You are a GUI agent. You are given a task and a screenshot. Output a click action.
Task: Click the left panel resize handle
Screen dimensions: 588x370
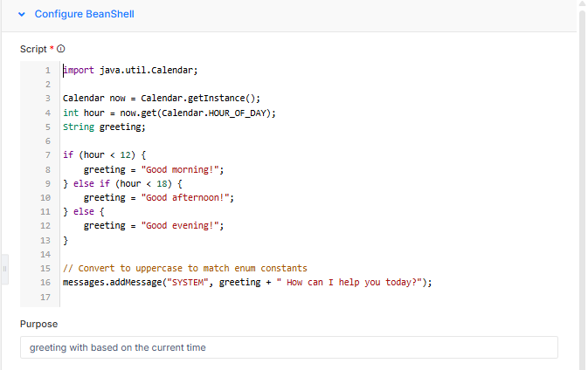4,268
